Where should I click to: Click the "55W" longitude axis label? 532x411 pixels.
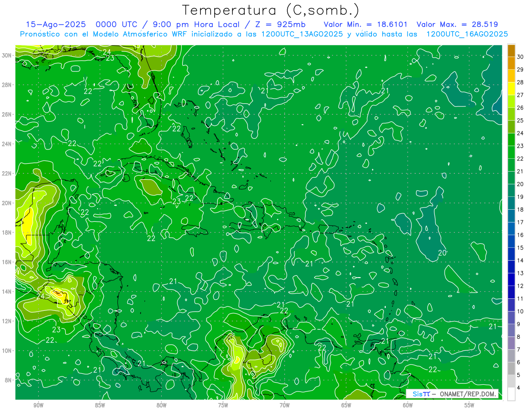coord(469,405)
